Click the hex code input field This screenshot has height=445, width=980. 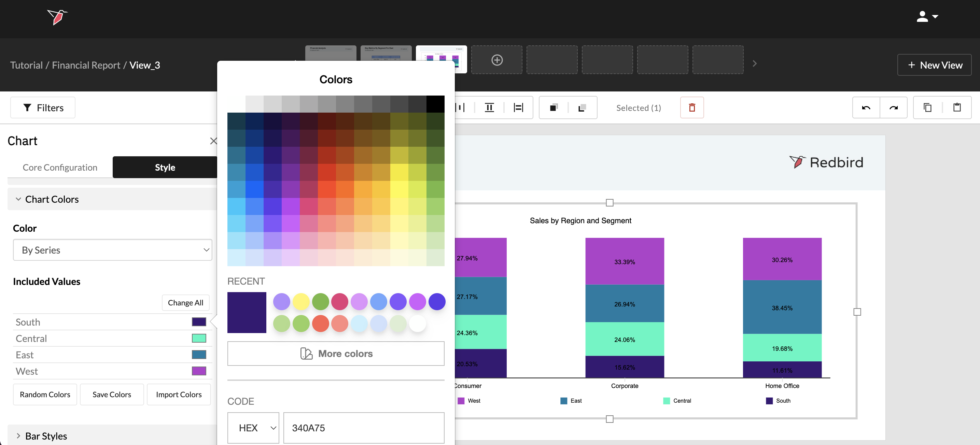363,428
